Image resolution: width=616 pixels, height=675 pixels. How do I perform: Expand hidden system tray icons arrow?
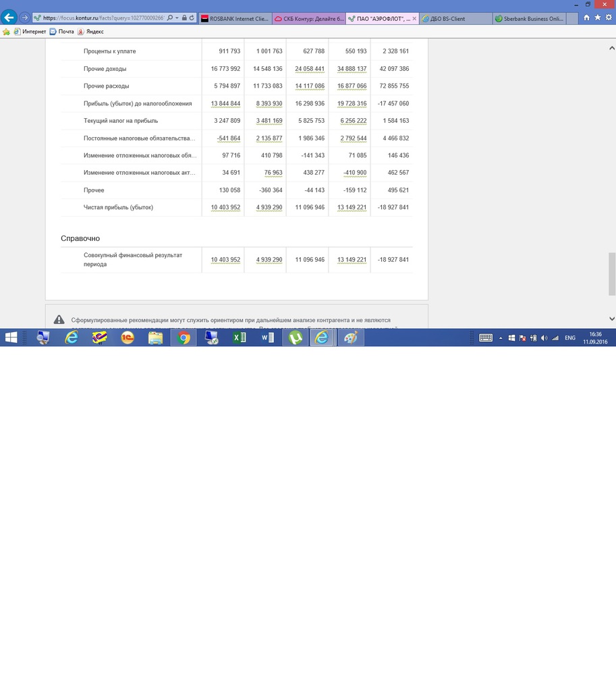pyautogui.click(x=501, y=338)
